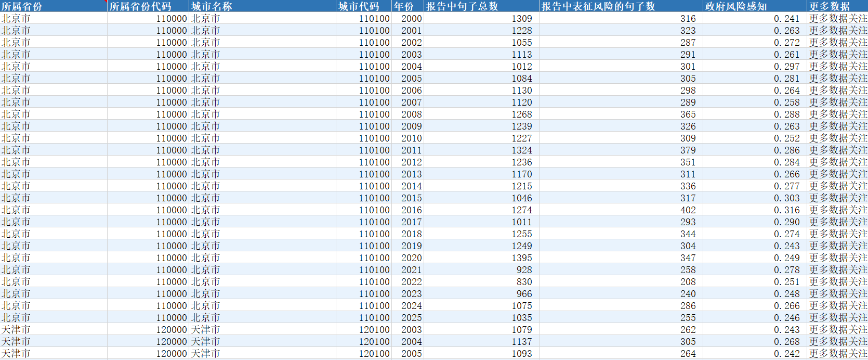The width and height of the screenshot is (868, 360).
Task: Select the 更多数据 header cell
Action: (x=837, y=6)
